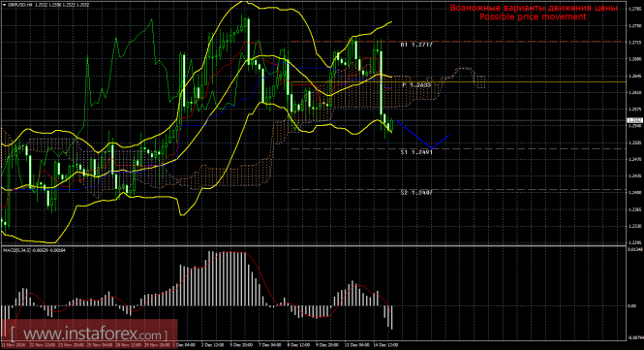The width and height of the screenshot is (644, 350).
Task: Click the Russian 'Возможные варианты движения цены' heading
Action: [533, 8]
